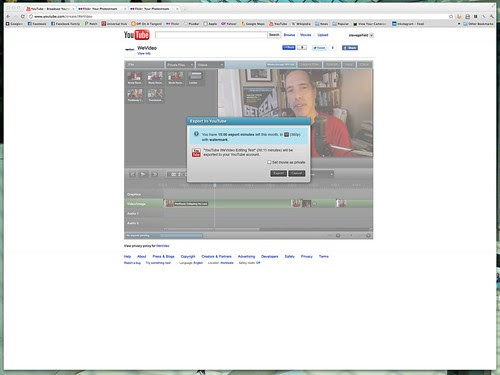The width and height of the screenshot is (500, 375).
Task: Select the Lander media thumbnail
Action: tap(195, 78)
